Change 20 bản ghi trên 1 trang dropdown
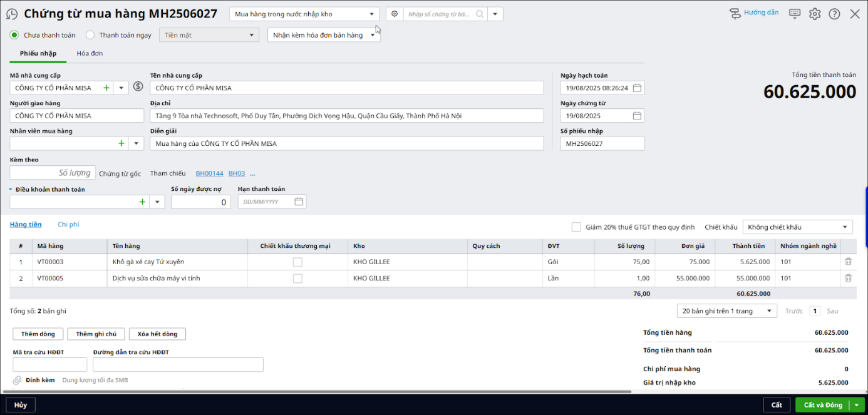Image resolution: width=868 pixels, height=415 pixels. tap(726, 311)
